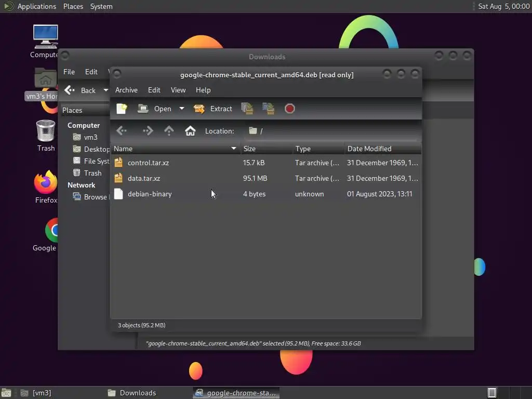Click the date and time clock
Screen dimensions: 532x399
504,6
